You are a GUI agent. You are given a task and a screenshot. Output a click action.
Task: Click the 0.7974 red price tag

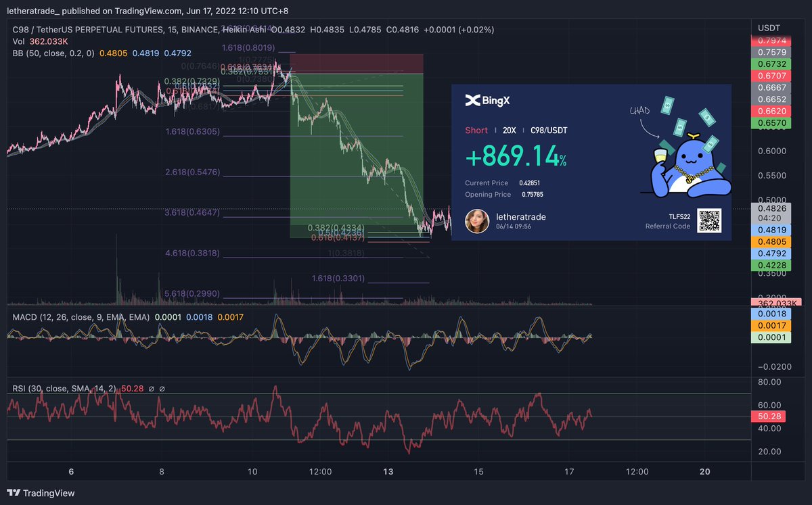point(771,41)
